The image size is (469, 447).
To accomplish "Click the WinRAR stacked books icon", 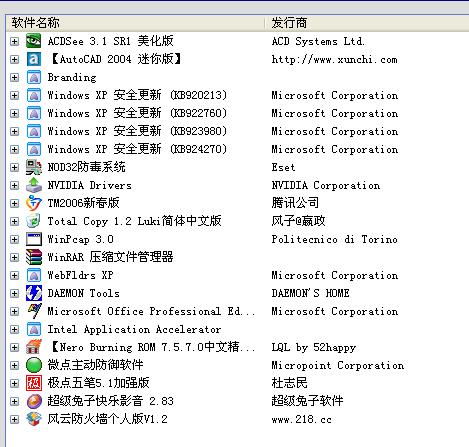I will point(34,257).
